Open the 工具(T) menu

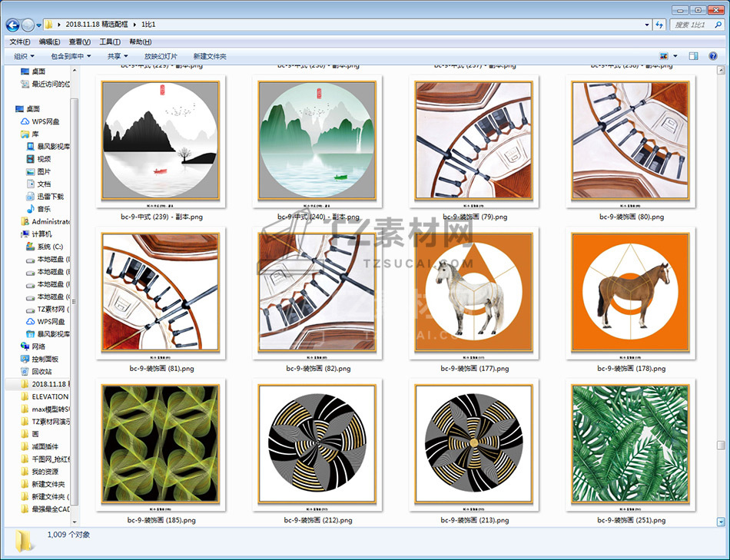pyautogui.click(x=110, y=42)
